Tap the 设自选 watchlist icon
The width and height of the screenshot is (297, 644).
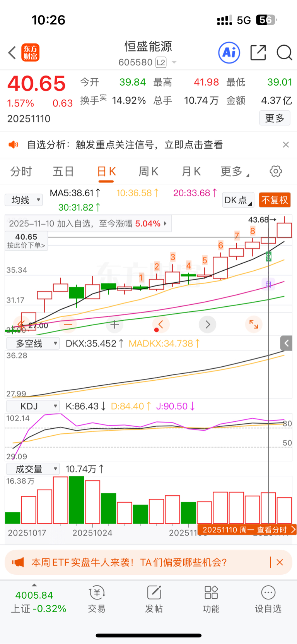pyautogui.click(x=268, y=599)
